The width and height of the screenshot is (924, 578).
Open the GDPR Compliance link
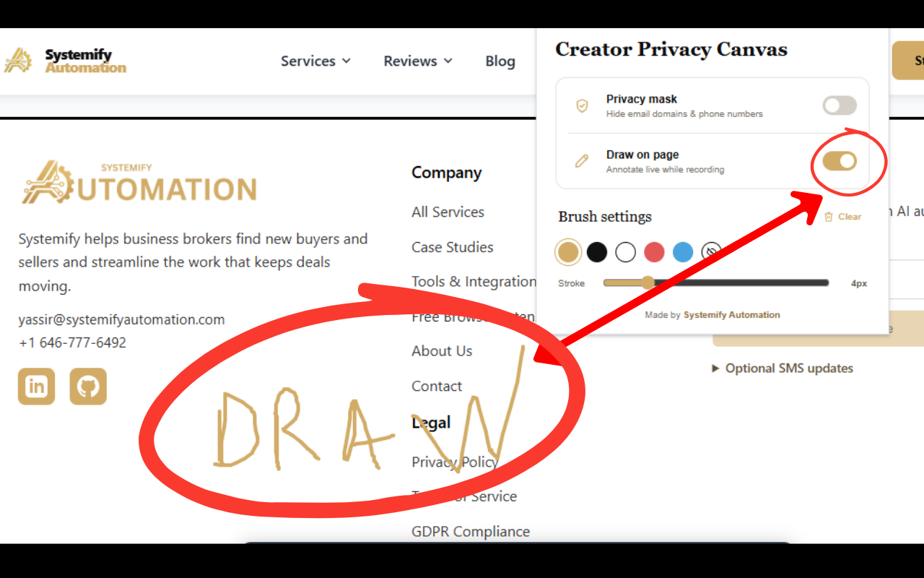(471, 532)
